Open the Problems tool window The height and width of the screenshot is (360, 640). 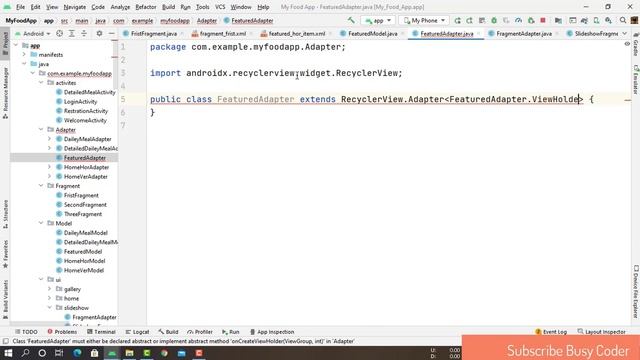tap(62, 332)
